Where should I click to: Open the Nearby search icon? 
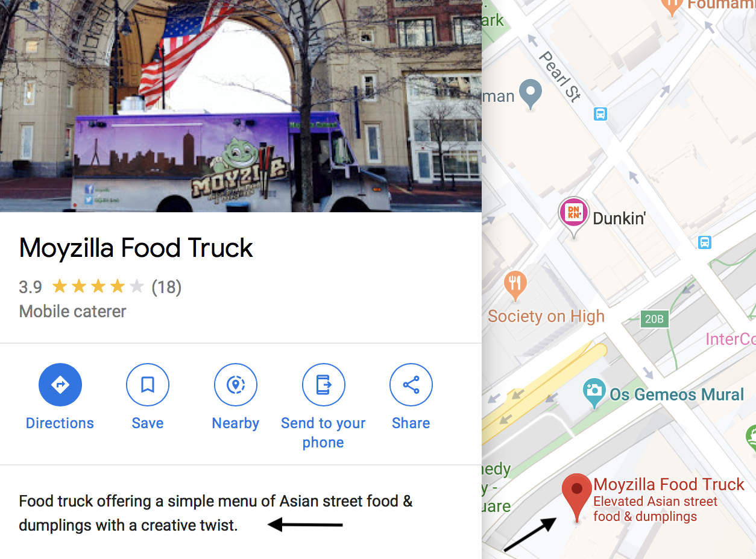tap(236, 385)
